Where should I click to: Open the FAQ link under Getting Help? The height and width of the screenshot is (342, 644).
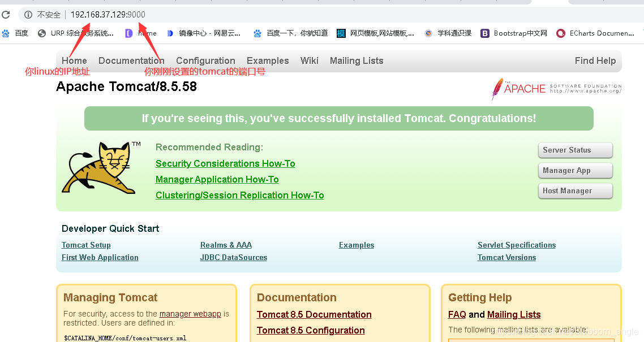click(457, 314)
